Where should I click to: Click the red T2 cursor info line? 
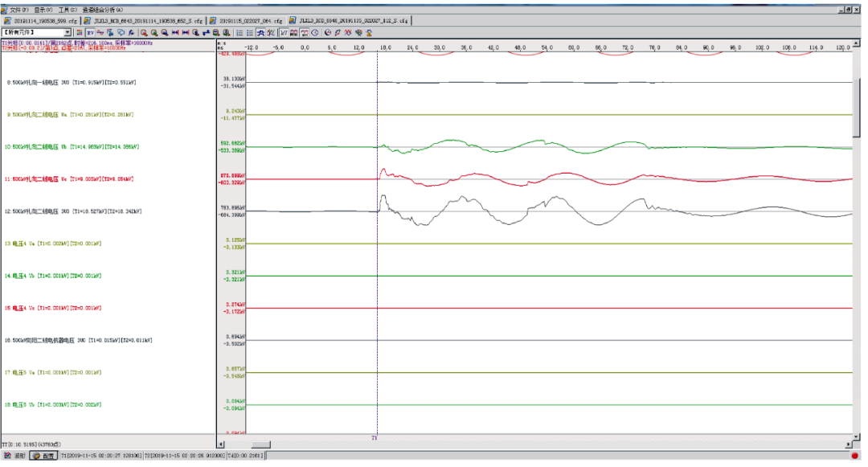click(x=63, y=47)
